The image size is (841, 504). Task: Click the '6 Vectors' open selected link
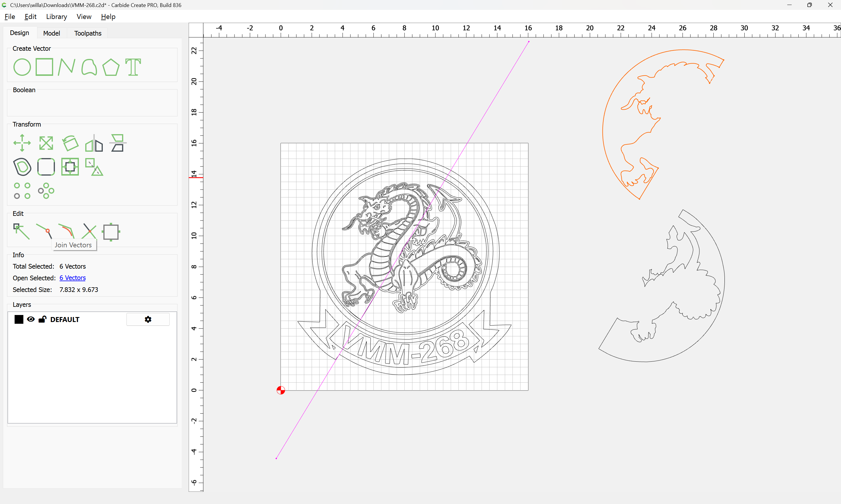(72, 278)
